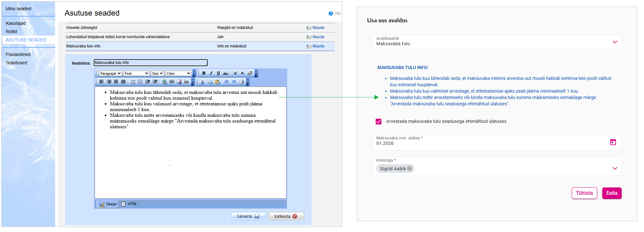This screenshot has height=232, width=644.
Task: Open the Paragraph style dropdown
Action: click(110, 74)
